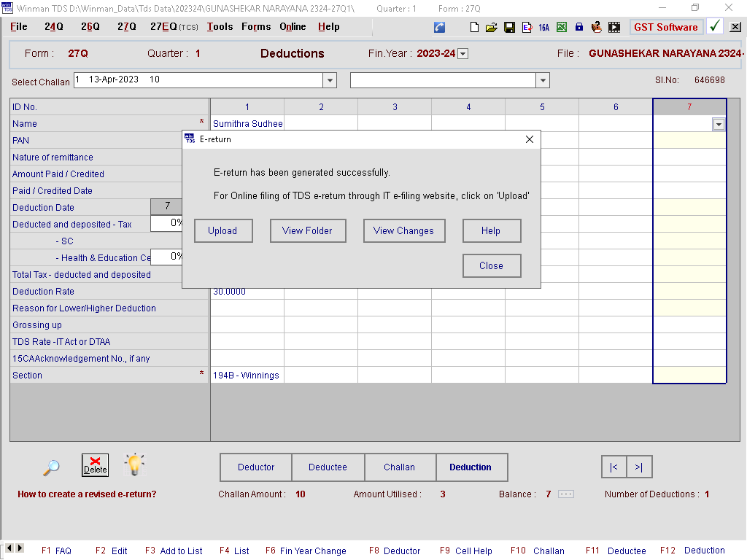Click the film clapper video icon
This screenshot has width=747, height=560.
point(614,27)
